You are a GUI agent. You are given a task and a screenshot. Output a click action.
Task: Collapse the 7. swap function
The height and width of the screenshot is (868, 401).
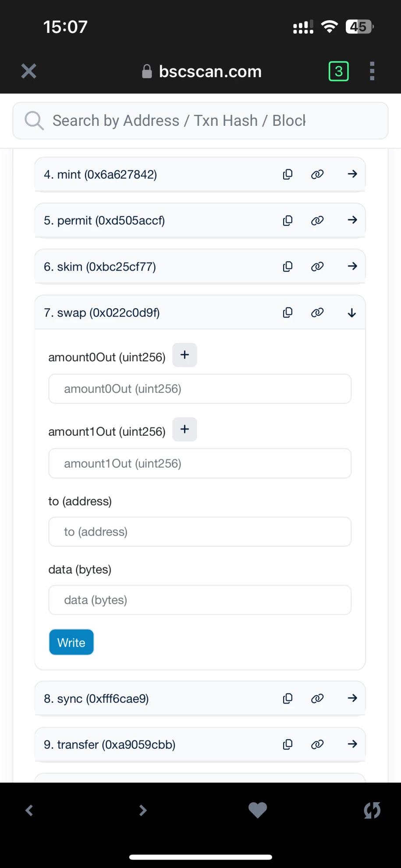coord(352,313)
